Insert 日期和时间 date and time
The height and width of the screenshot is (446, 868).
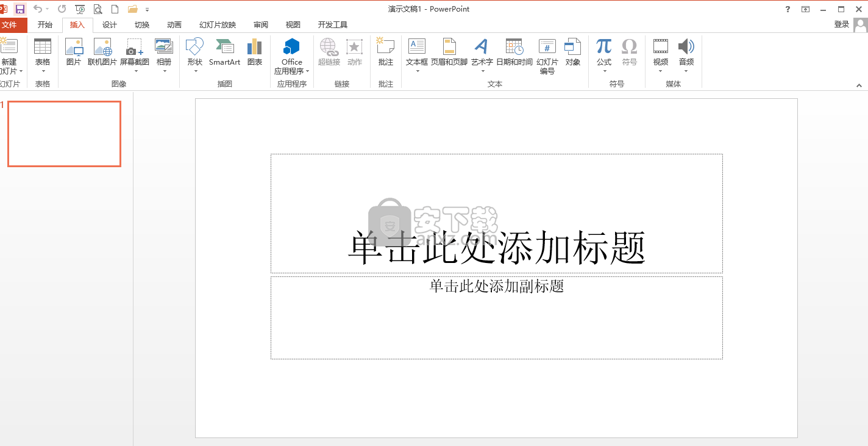click(x=514, y=52)
